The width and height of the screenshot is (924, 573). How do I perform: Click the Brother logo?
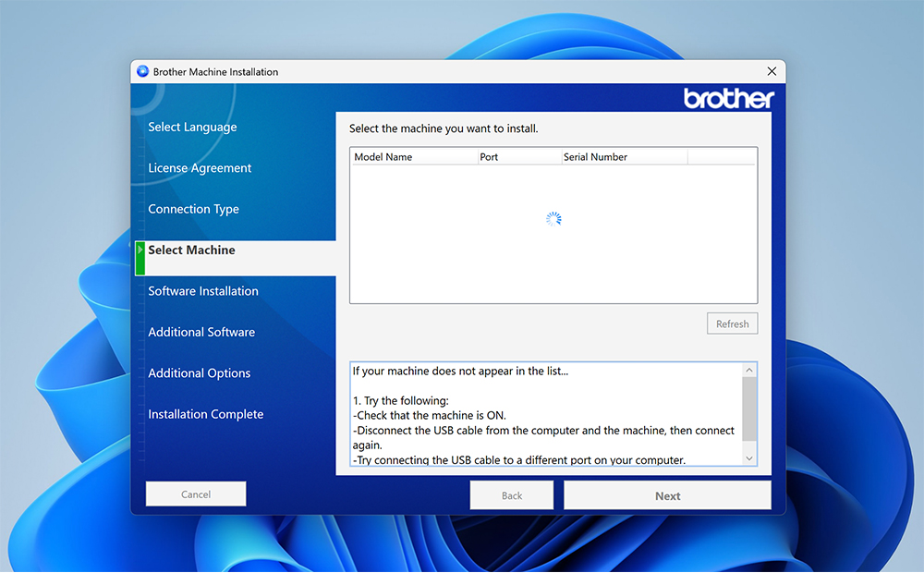pos(729,99)
